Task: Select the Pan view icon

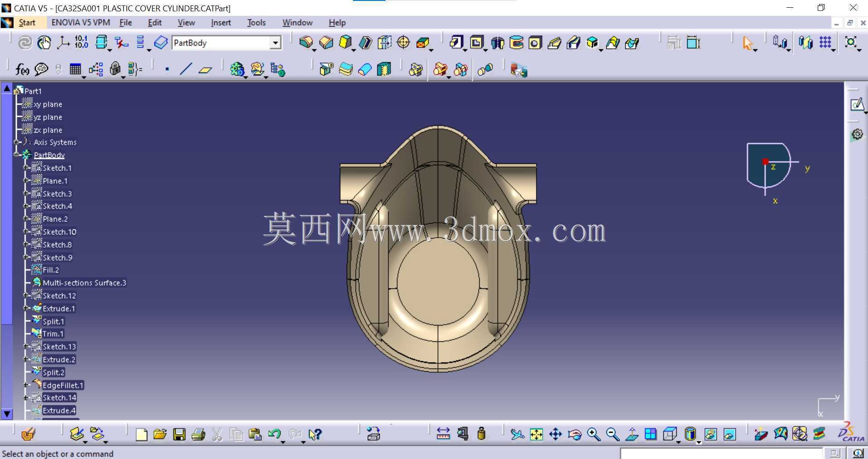Action: (x=555, y=434)
